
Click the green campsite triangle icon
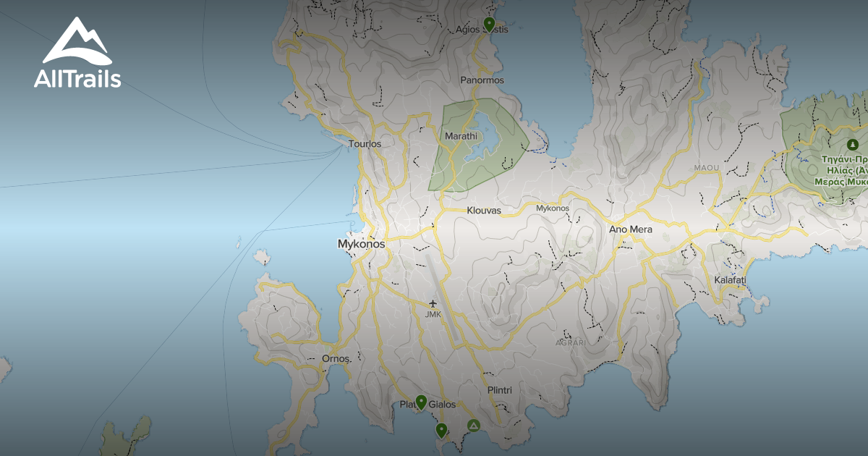(x=473, y=425)
